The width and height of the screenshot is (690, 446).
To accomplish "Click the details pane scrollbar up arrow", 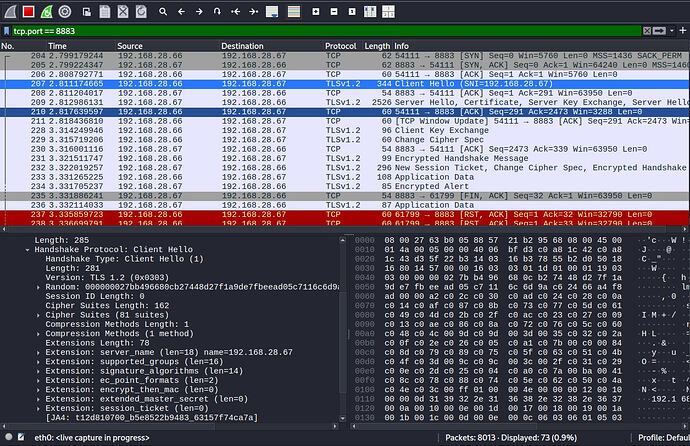I will pos(343,240).
